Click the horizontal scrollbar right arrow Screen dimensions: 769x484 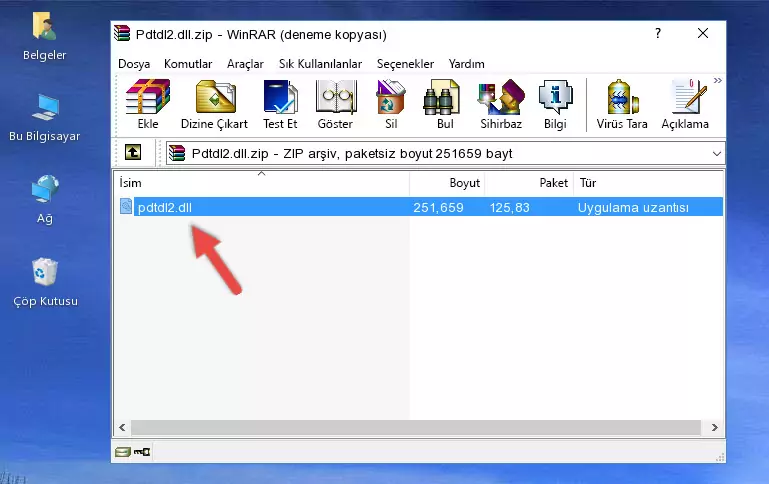[x=715, y=427]
